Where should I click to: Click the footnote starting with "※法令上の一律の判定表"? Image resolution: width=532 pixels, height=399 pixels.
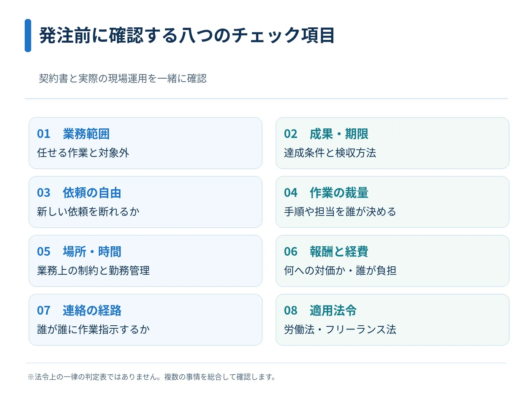click(152, 377)
